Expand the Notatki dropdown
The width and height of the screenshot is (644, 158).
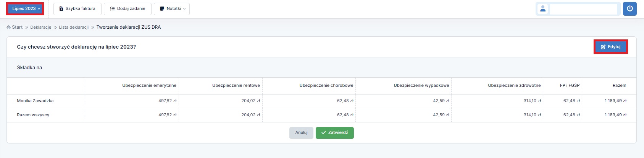(x=172, y=9)
